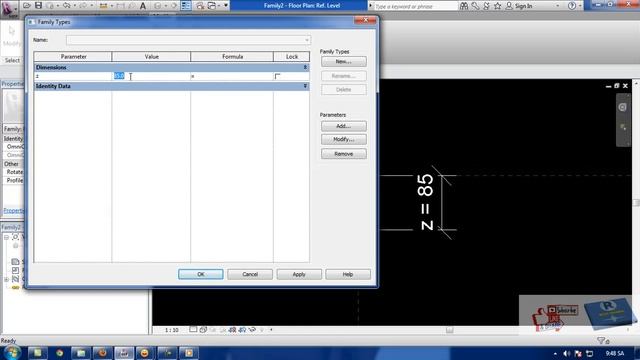Click the Help button in the dialog
The image size is (640, 360).
coord(348,274)
